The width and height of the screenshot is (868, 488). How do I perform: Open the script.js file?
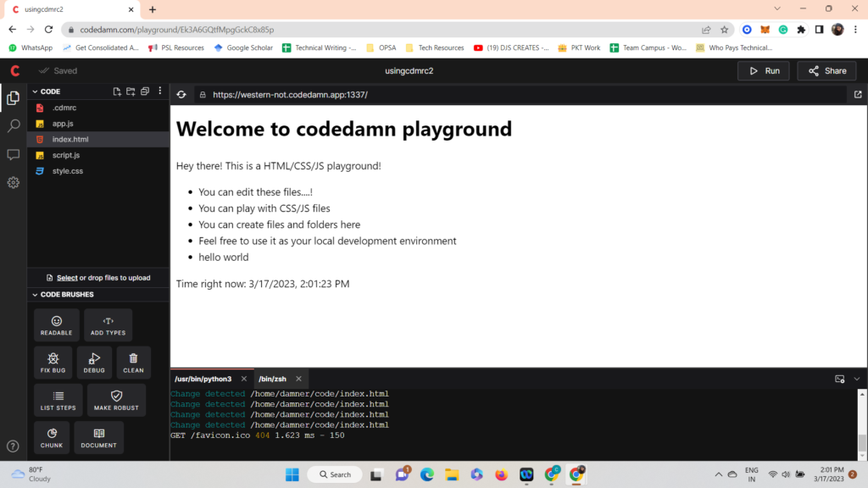(x=98, y=156)
